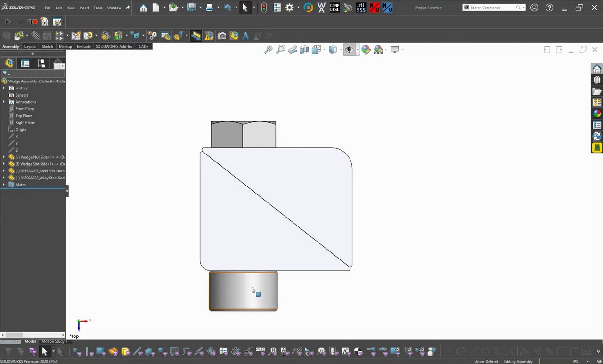This screenshot has width=603, height=364.
Task: Expand the Wedge Nut Side component
Action: coord(4,157)
